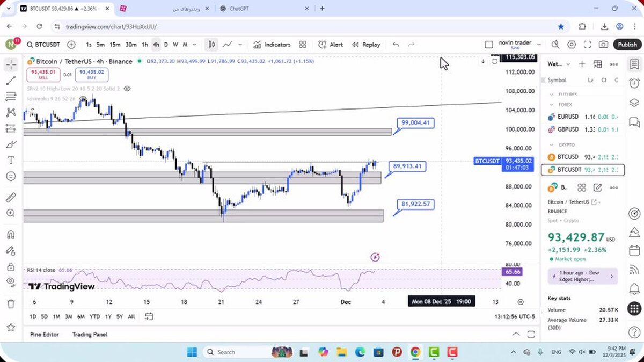Viewport: 644px width, 362px height.
Task: Toggle stay in drawing mode
Action: (11, 250)
